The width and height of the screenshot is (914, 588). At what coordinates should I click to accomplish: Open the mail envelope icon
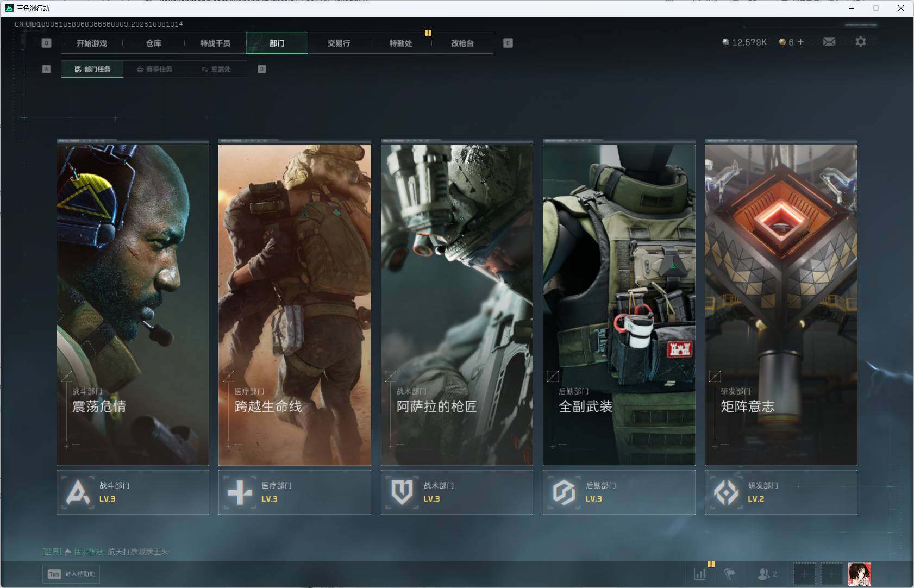[829, 42]
